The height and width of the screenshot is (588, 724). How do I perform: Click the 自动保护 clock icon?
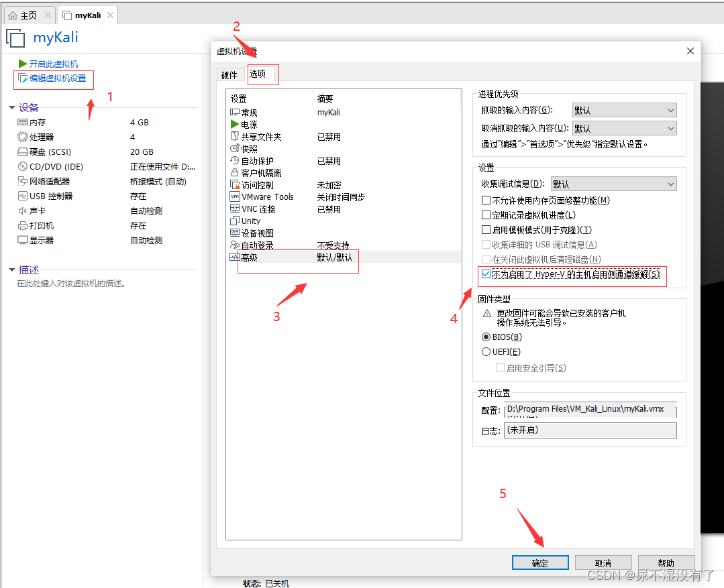[x=235, y=160]
